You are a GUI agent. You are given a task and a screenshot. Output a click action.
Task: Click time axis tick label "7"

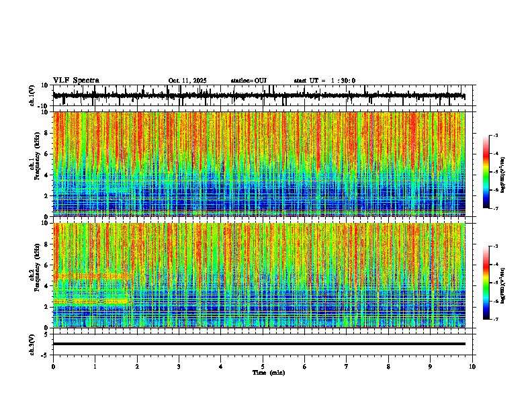(x=347, y=367)
